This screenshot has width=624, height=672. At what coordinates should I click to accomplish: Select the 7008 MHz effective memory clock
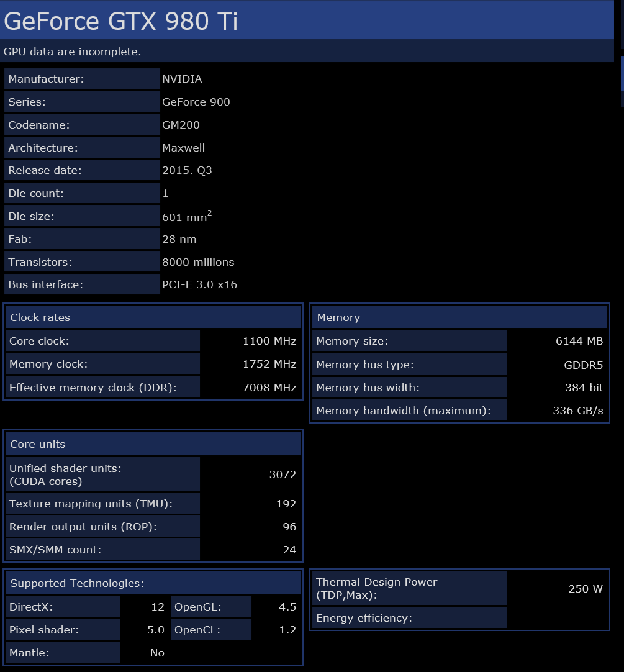[269, 388]
